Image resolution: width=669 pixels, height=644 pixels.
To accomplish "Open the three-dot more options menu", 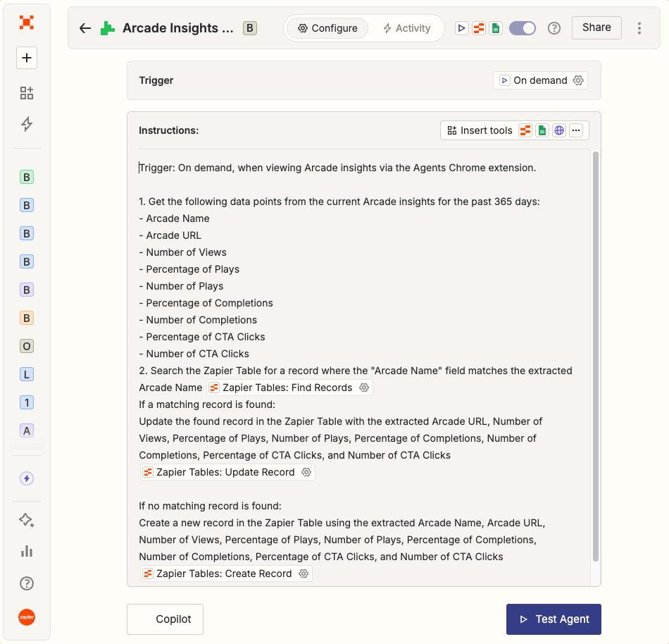I will [639, 28].
